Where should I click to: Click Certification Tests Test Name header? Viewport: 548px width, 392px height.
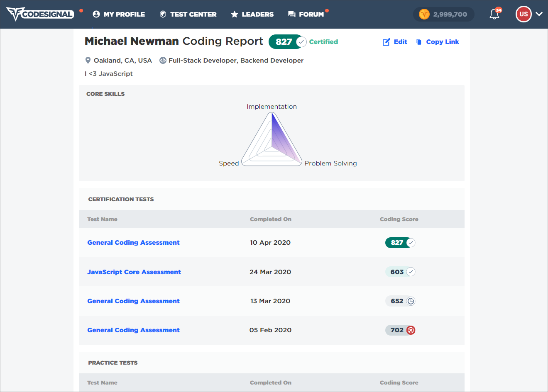pos(102,219)
